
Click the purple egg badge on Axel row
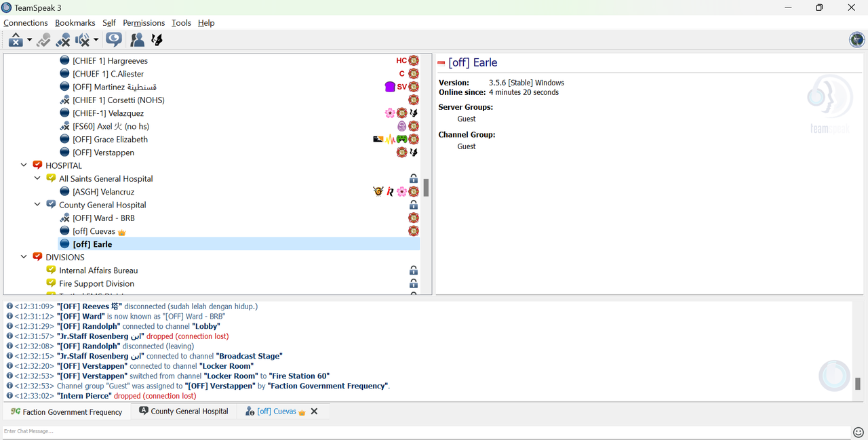click(x=402, y=126)
